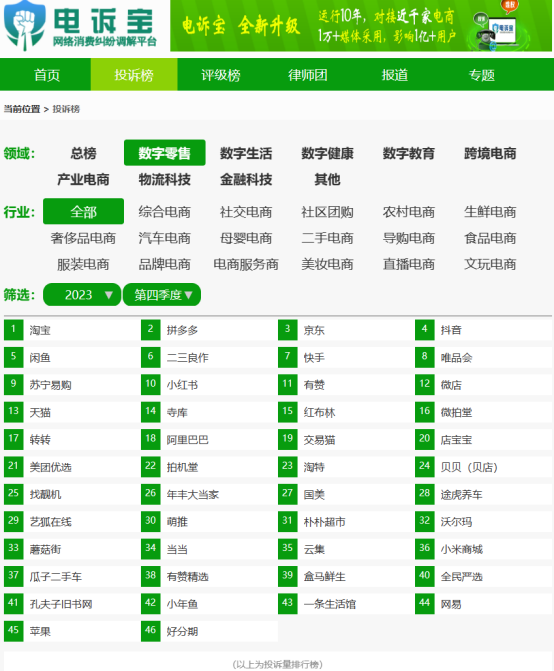Open the 评级榜 nav tab

221,75
